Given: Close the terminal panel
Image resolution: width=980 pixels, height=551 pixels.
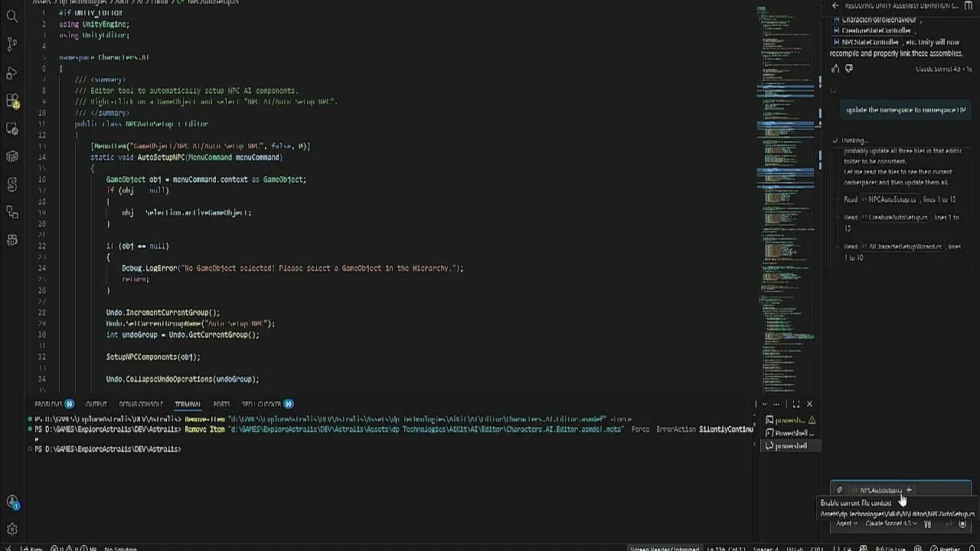Looking at the screenshot, I should click(809, 404).
